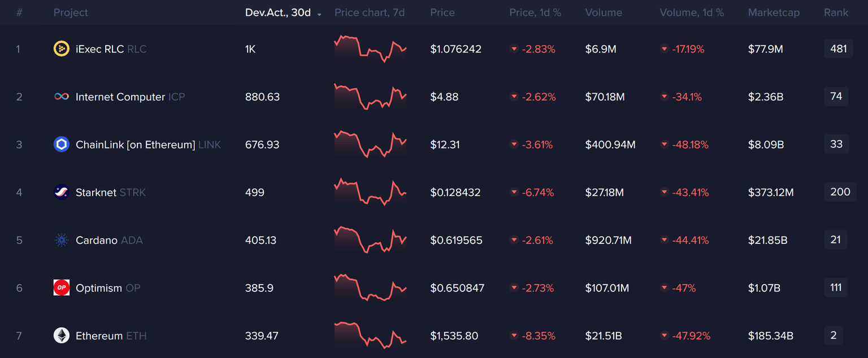The image size is (868, 358).
Task: Sort by Volume column header
Action: point(604,12)
